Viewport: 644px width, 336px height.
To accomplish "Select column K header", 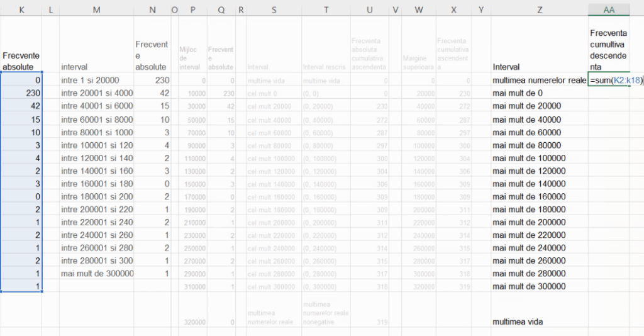I will pyautogui.click(x=22, y=9).
